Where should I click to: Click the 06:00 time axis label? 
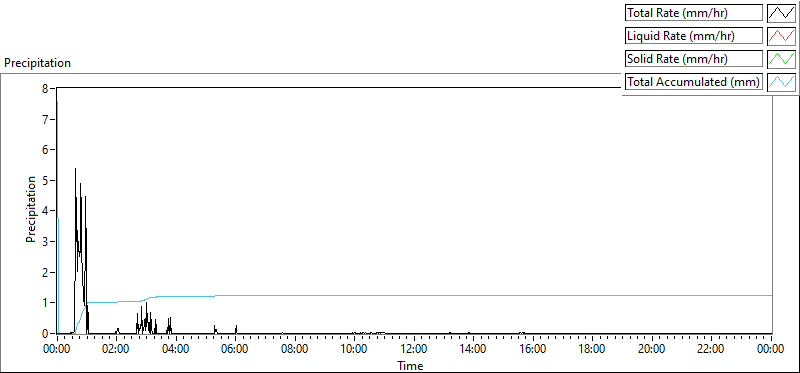click(235, 350)
